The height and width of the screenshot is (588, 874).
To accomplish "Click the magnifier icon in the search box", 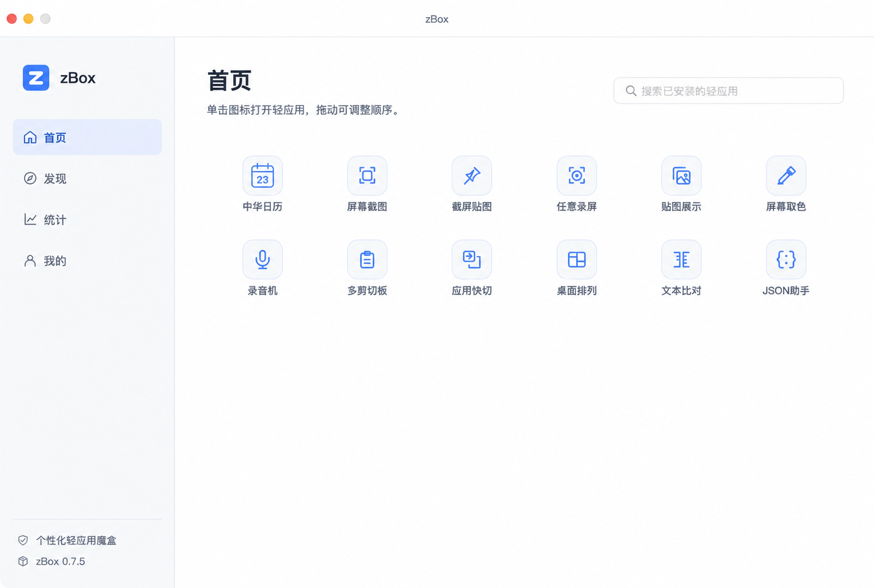I will tap(631, 91).
